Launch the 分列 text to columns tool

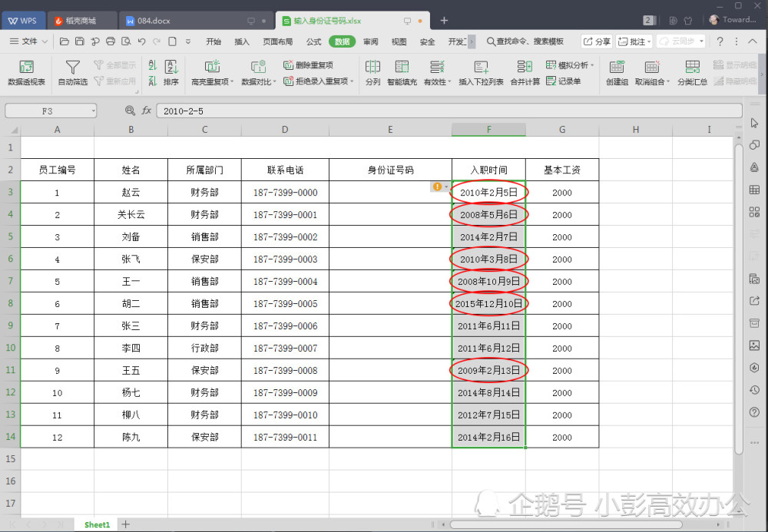[x=372, y=72]
